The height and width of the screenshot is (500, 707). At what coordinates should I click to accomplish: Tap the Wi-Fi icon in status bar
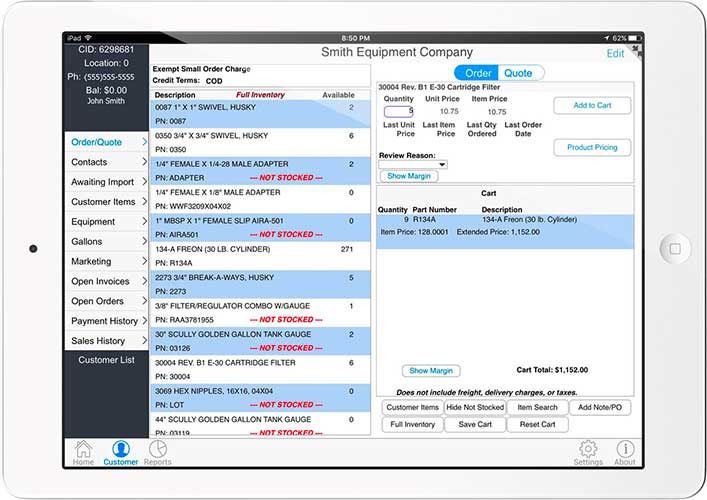pos(88,38)
